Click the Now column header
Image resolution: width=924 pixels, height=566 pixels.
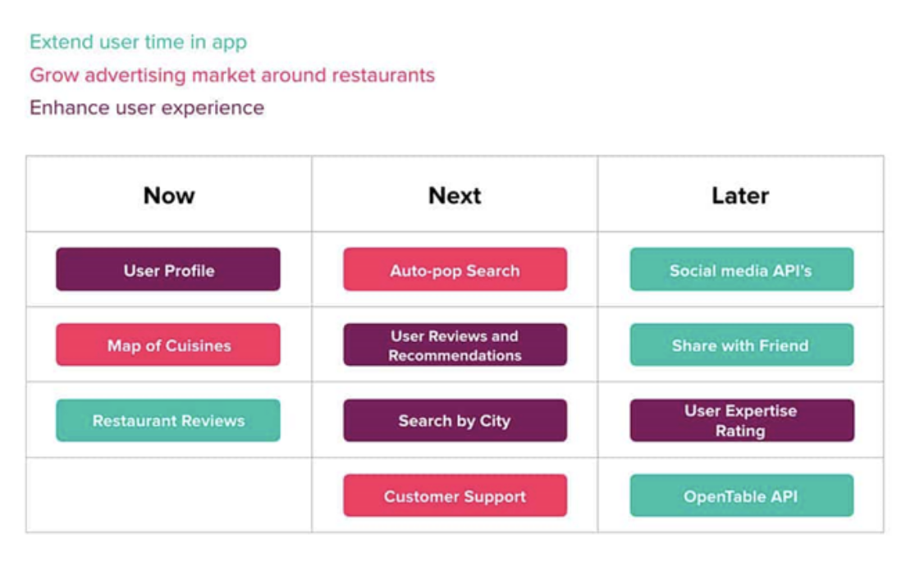point(169,195)
